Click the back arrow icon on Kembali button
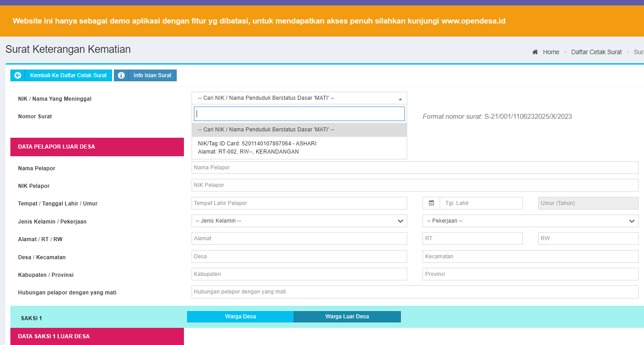644x345 pixels. click(18, 75)
